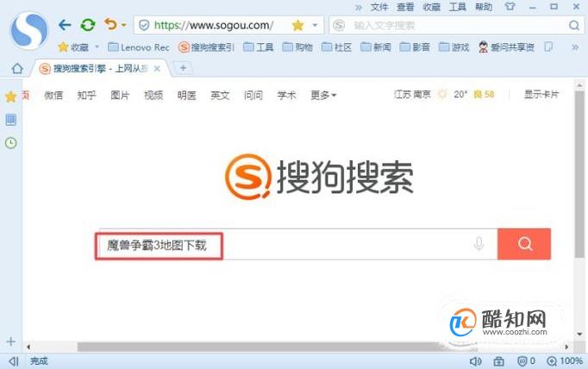Click the Sogou engine icon in search box
588x369 pixels.
click(x=339, y=26)
